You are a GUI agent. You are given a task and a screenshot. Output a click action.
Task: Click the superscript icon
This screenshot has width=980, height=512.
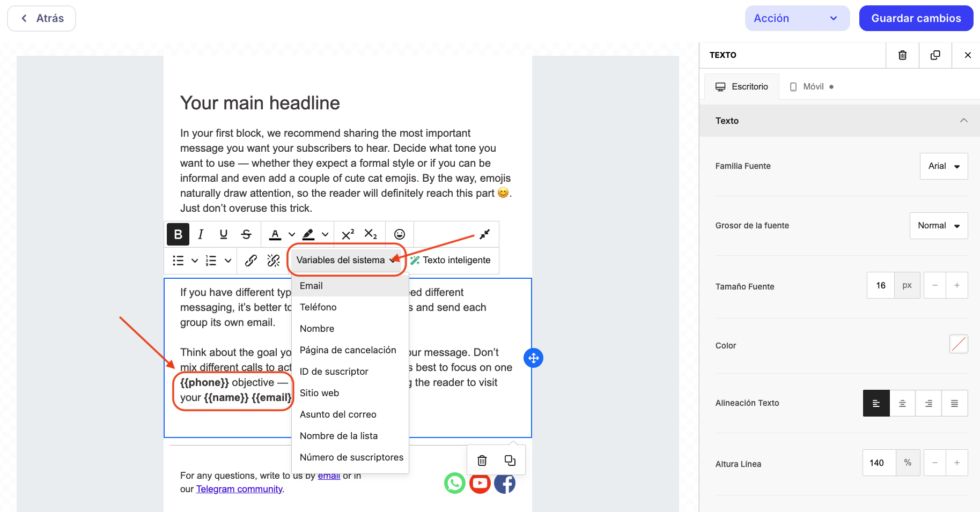click(x=348, y=234)
